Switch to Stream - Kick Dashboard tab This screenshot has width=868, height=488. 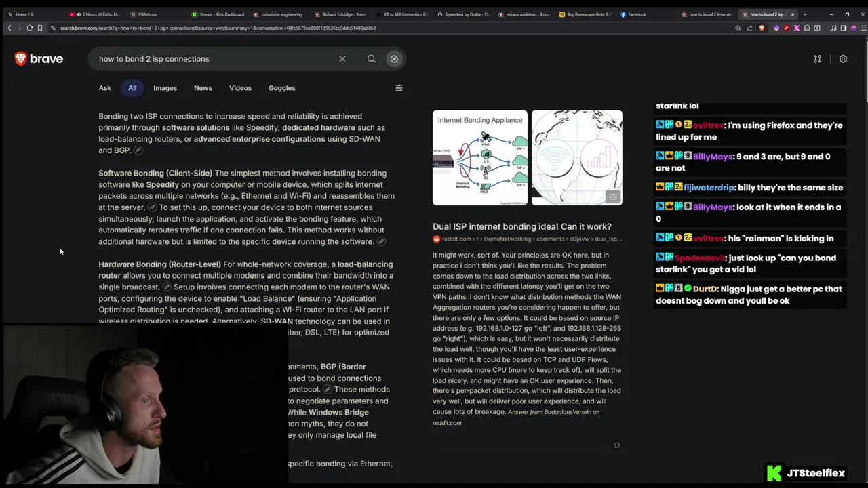point(217,14)
